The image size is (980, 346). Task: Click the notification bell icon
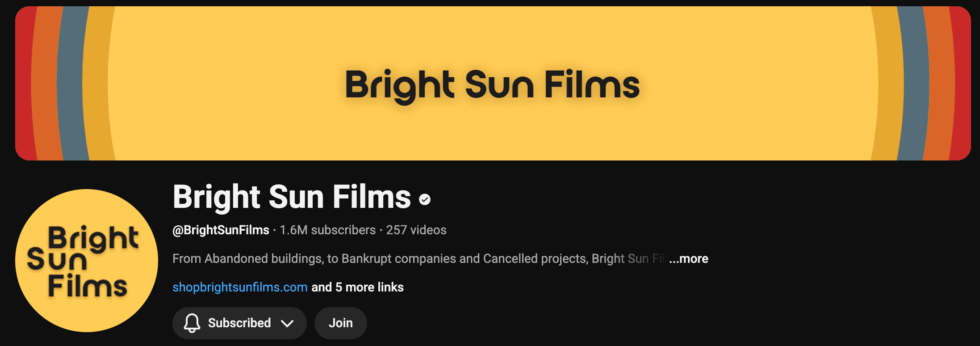(192, 323)
